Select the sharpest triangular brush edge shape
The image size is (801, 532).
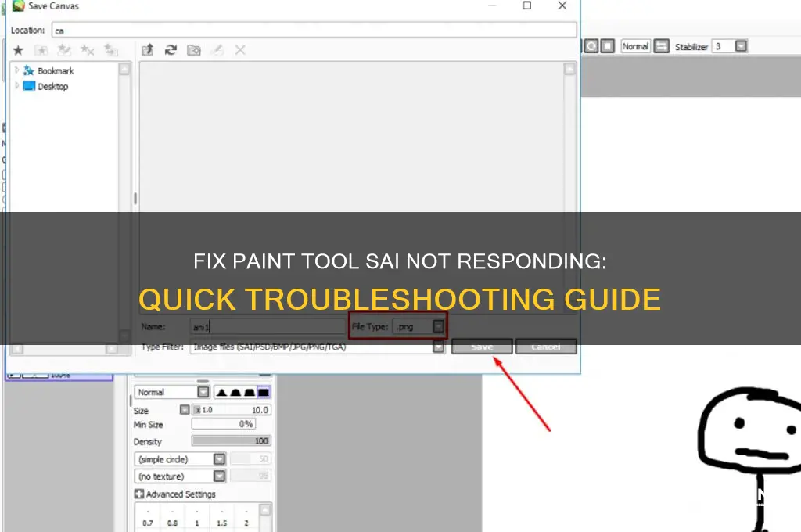221,392
